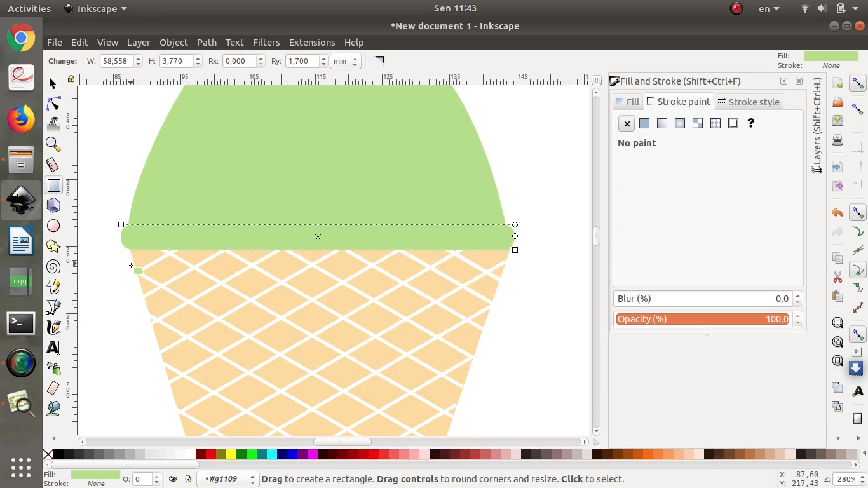
Task: Increase the W width spinner value
Action: point(138,58)
